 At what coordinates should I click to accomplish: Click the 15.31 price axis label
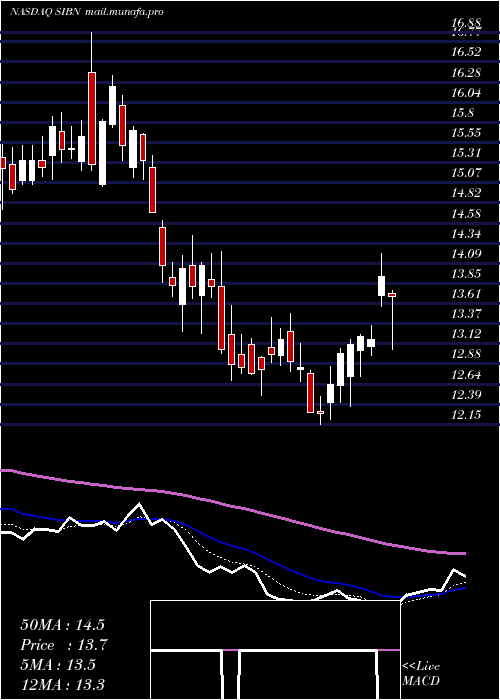(466, 153)
